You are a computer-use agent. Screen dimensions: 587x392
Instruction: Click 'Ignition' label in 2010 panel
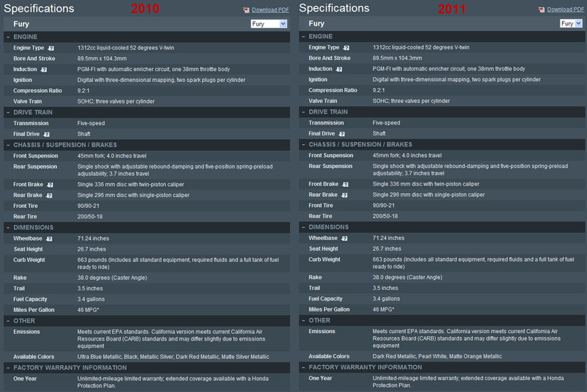[x=22, y=80]
